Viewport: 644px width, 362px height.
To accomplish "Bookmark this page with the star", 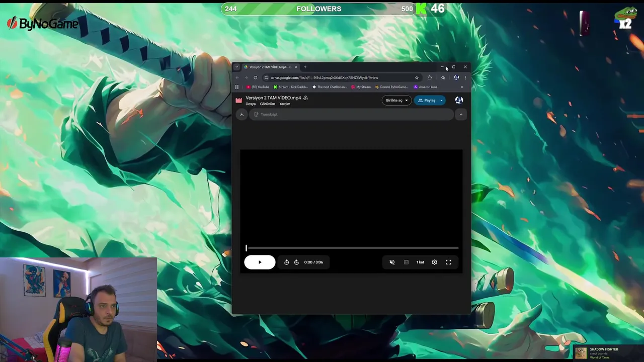I will click(417, 77).
